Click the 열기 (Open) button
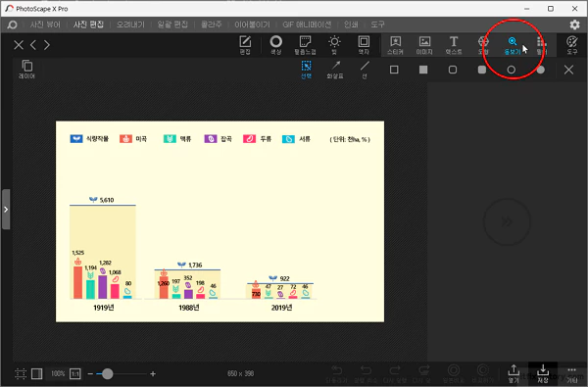The height and width of the screenshot is (387, 588). coord(514,373)
